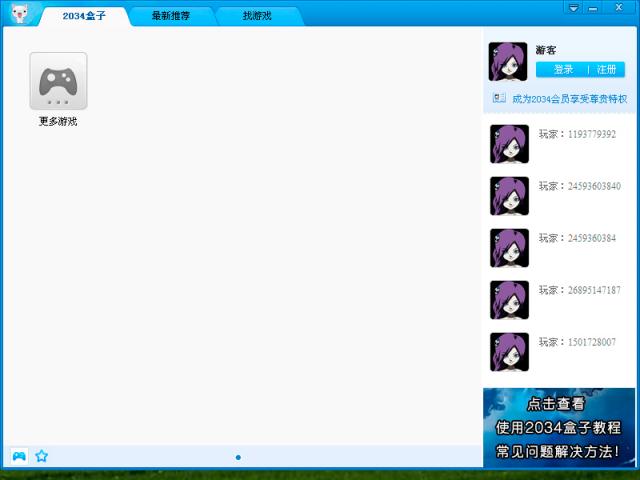Click the 2034 mascot logo in title bar
The height and width of the screenshot is (480, 640).
point(19,13)
